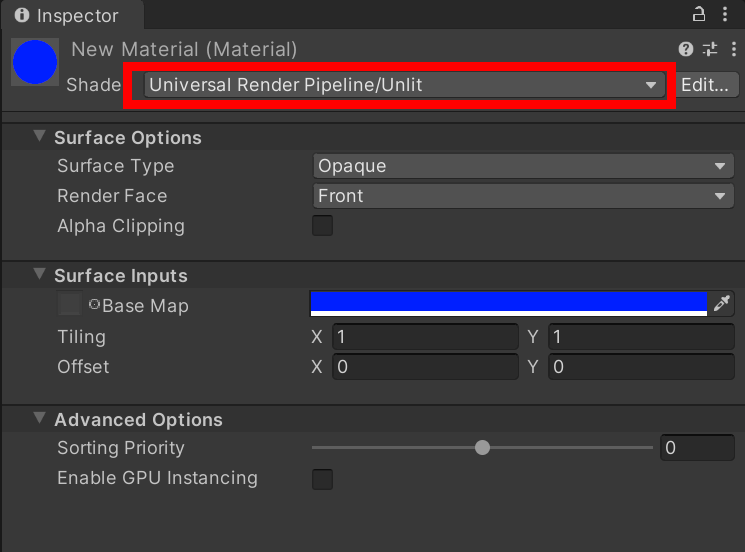This screenshot has width=745, height=552.
Task: Open material help reference icon
Action: click(x=686, y=49)
